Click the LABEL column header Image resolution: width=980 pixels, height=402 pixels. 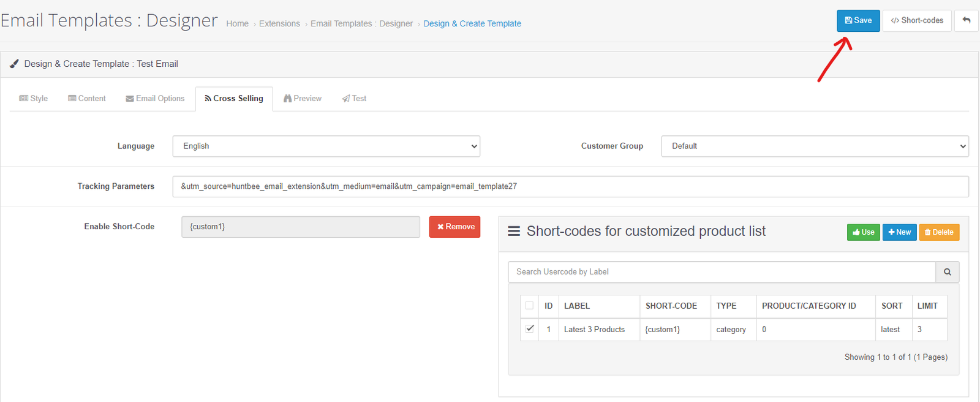(599, 306)
